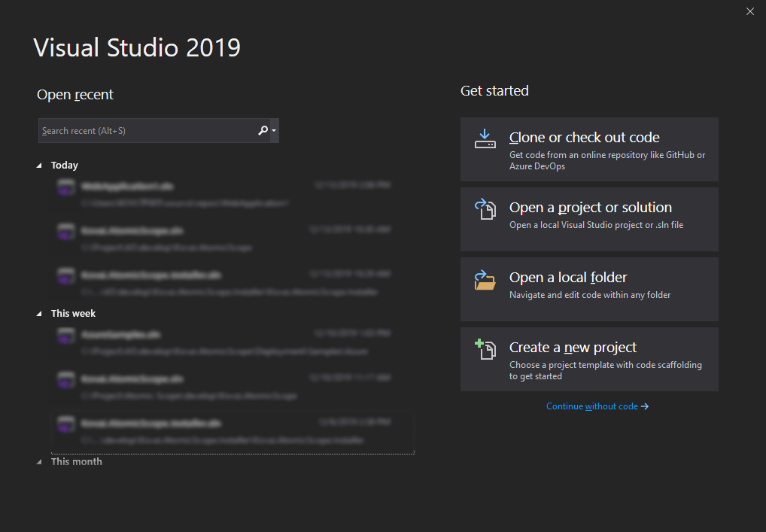Focus the Search recent input box
766x532 pixels.
[147, 130]
